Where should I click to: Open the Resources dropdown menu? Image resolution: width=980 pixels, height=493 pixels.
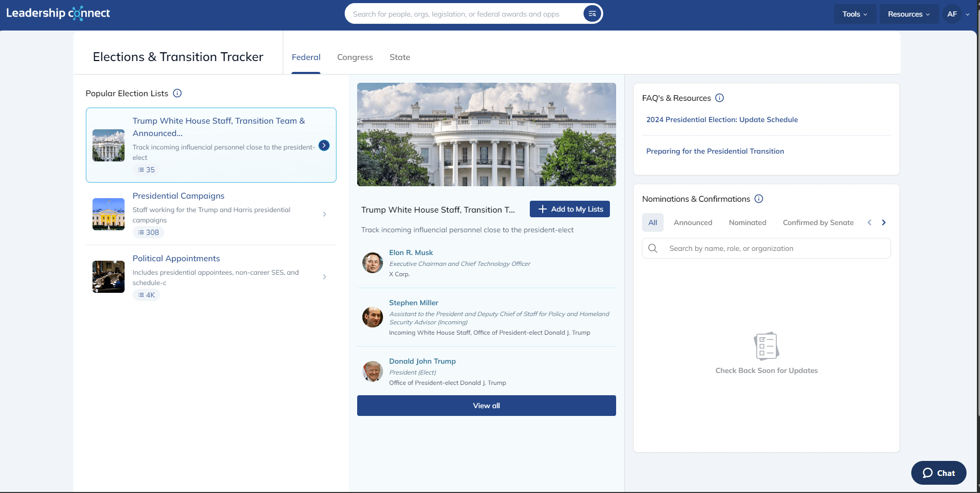909,14
